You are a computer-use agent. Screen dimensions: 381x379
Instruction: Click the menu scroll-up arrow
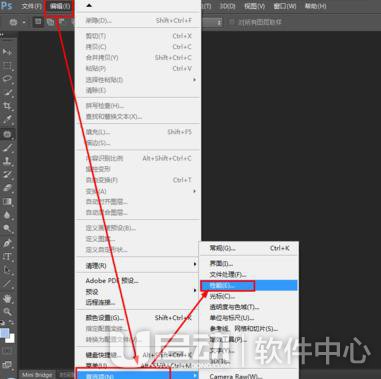point(89,6)
